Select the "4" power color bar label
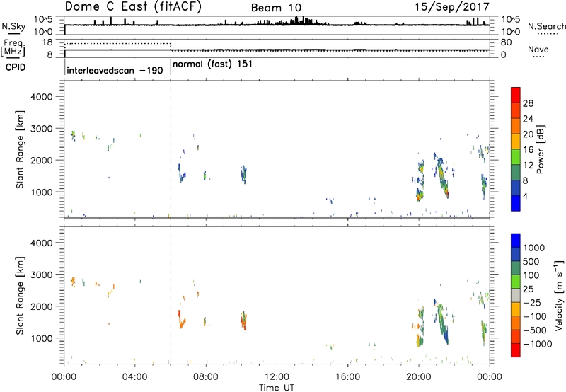Viewport: 566px width, 392px height. click(x=525, y=196)
